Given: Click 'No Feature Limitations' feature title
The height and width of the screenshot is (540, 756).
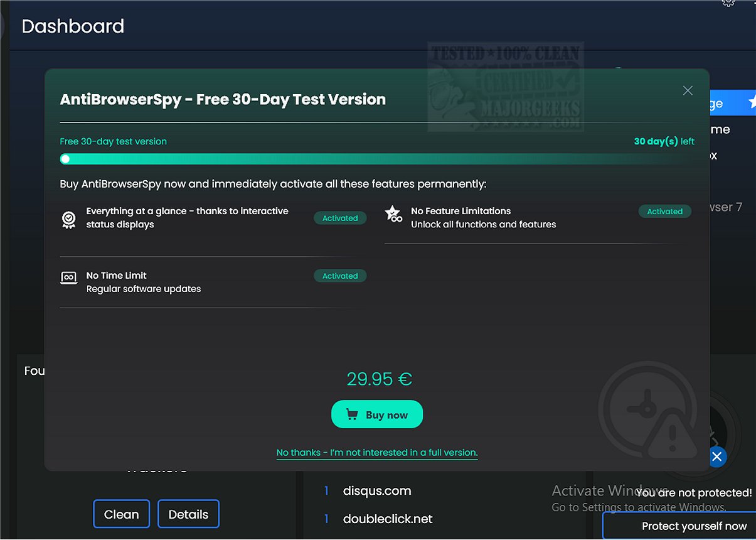Looking at the screenshot, I should tap(461, 211).
